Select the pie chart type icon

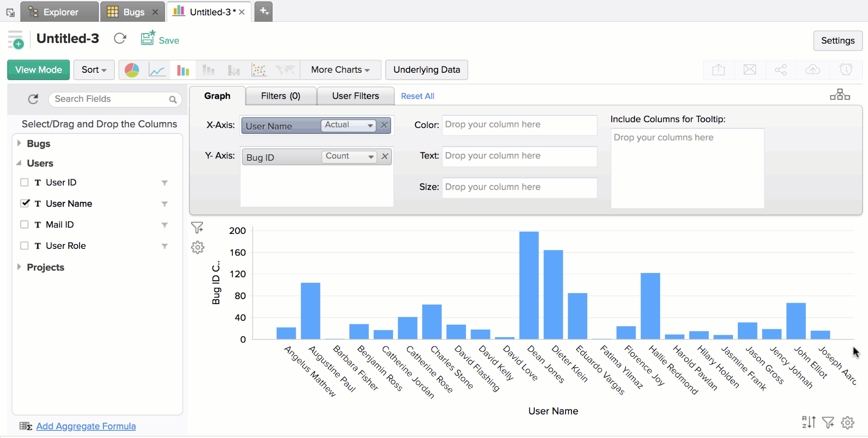[132, 70]
